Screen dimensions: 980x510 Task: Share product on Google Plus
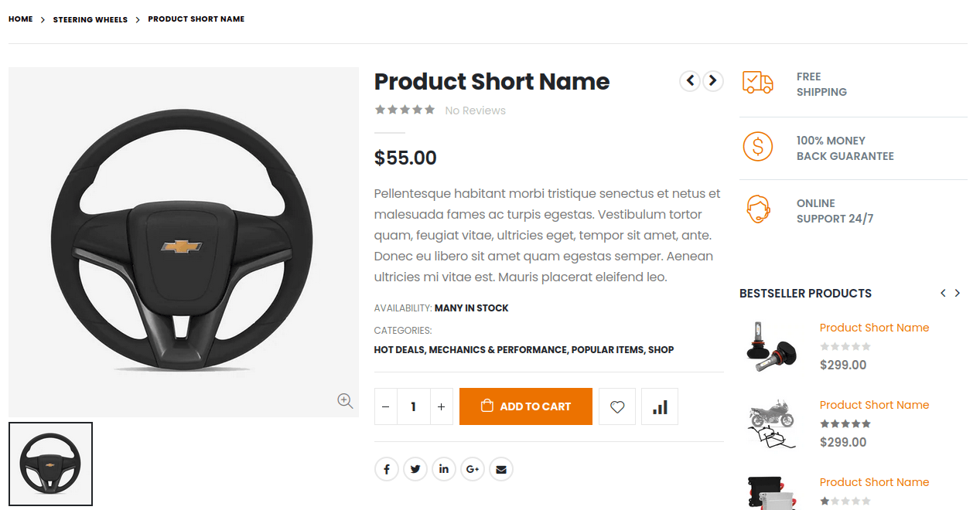coord(473,469)
